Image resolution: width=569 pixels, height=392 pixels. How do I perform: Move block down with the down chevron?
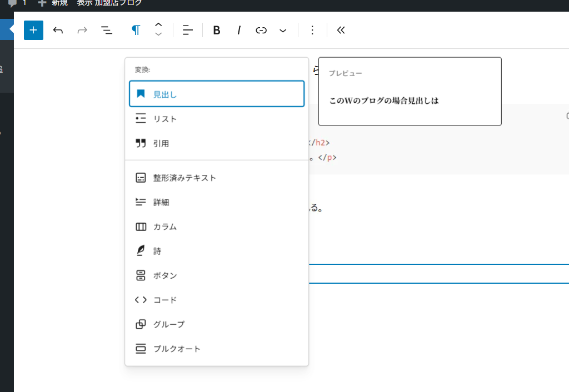[158, 35]
